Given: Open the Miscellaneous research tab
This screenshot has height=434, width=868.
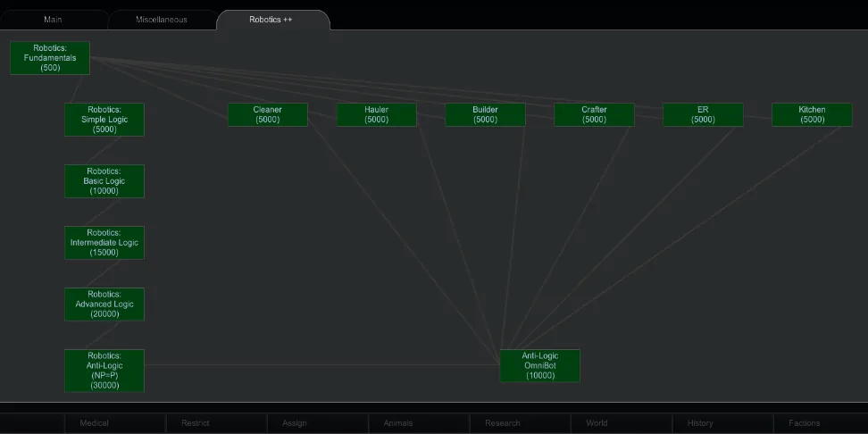Looking at the screenshot, I should (x=162, y=20).
